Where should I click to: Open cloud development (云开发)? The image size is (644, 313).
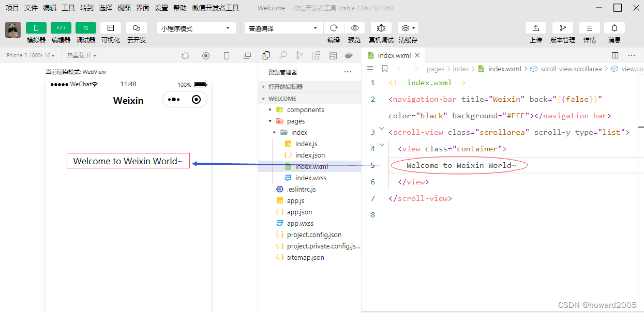point(137,28)
